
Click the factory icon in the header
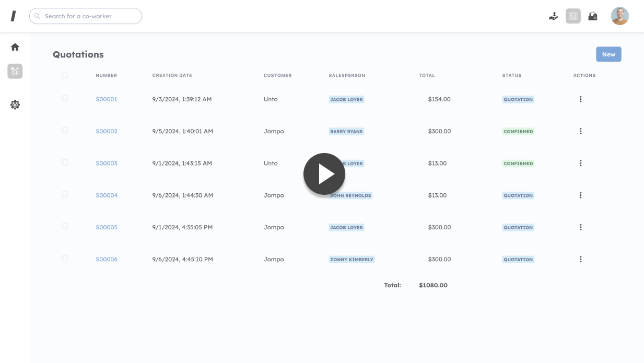[593, 16]
